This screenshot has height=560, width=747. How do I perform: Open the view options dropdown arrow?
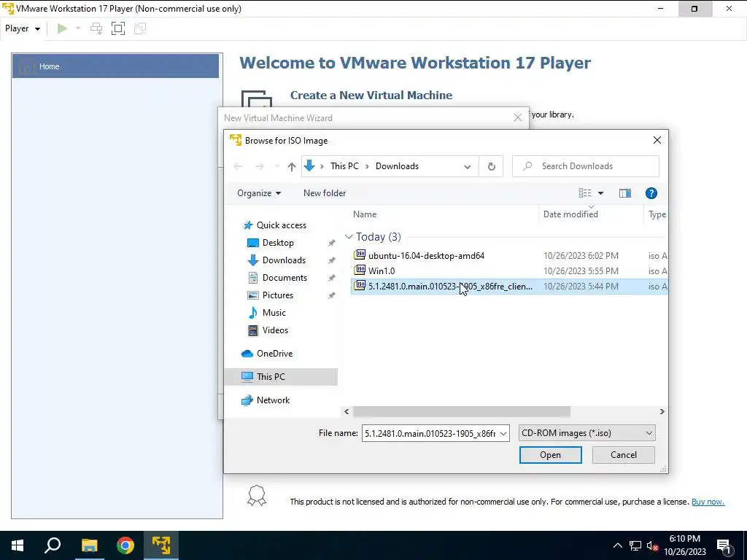[601, 193]
